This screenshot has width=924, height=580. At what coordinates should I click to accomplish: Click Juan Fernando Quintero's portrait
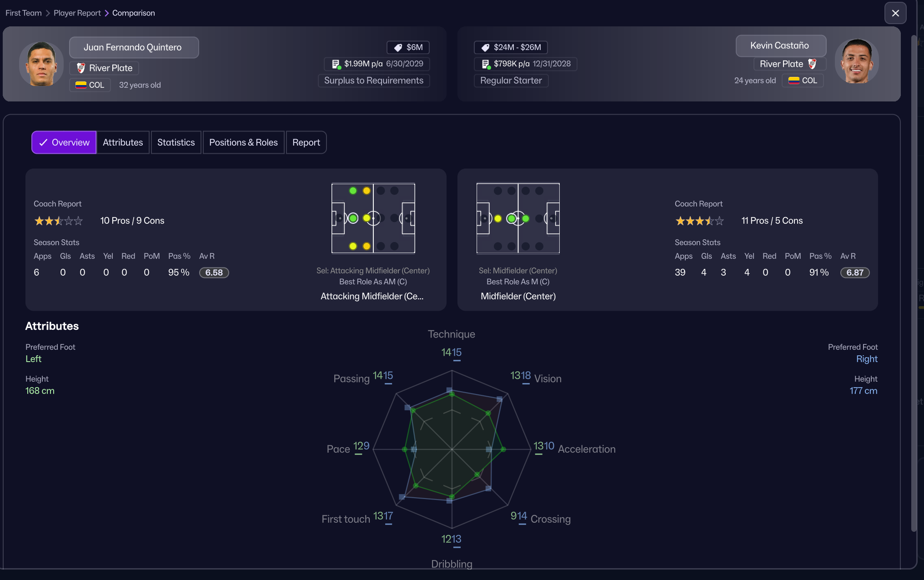click(x=41, y=64)
